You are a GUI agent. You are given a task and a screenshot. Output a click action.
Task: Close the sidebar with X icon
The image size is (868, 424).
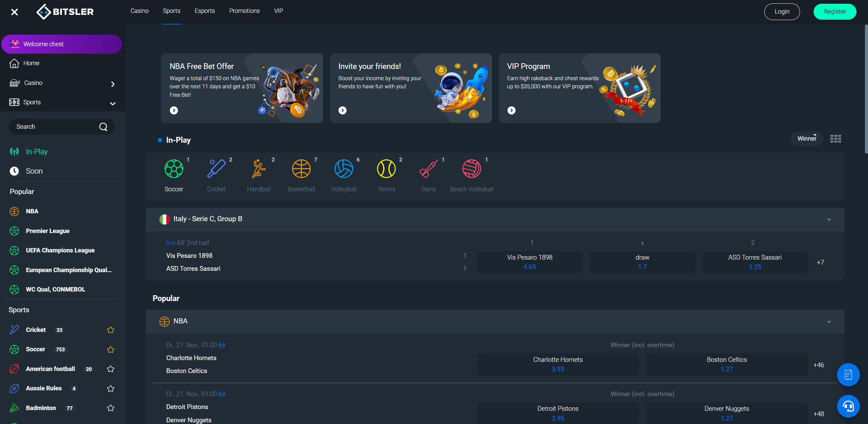tap(14, 12)
